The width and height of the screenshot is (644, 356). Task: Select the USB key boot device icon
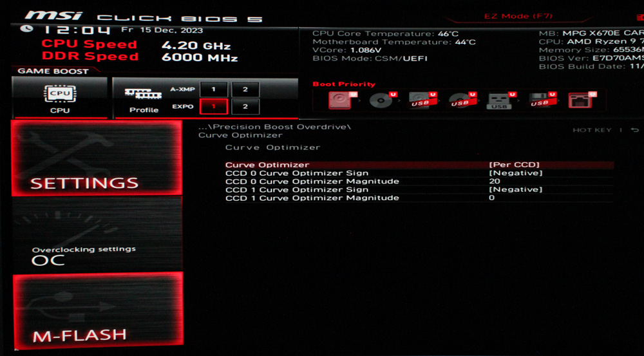point(500,100)
